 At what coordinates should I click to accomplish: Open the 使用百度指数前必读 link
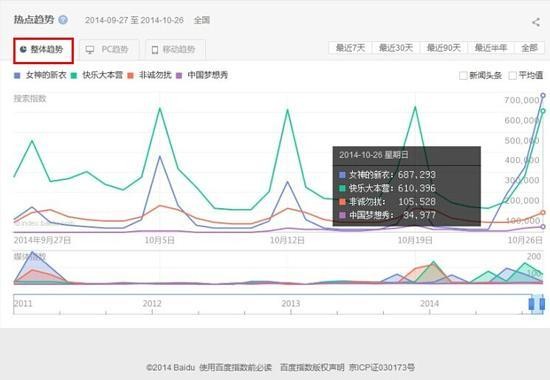pyautogui.click(x=235, y=367)
